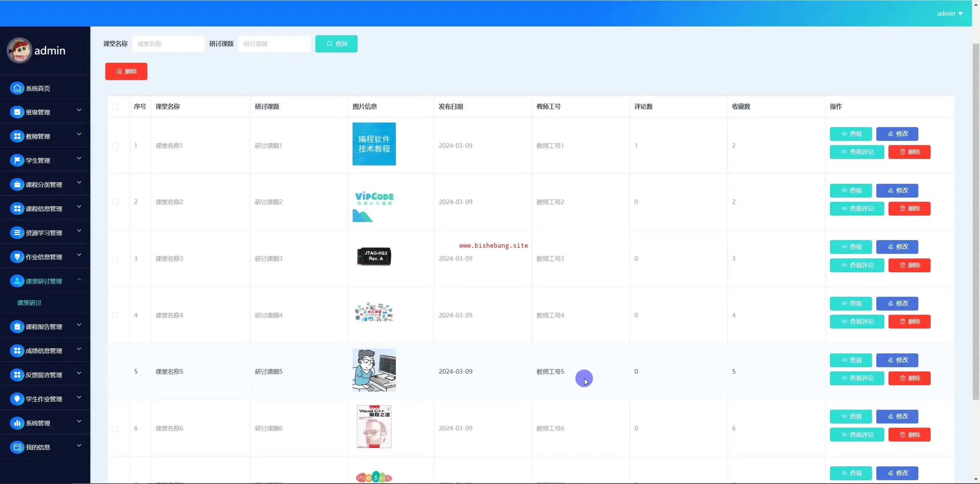Check the checkbox for row 课堂名称1
Image resolution: width=980 pixels, height=484 pixels.
click(115, 146)
